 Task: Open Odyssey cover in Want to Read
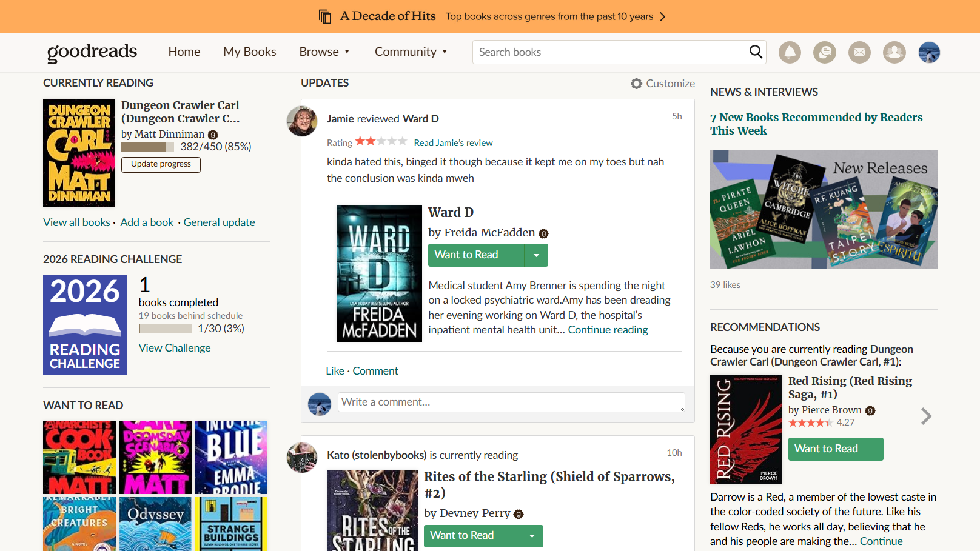155,524
